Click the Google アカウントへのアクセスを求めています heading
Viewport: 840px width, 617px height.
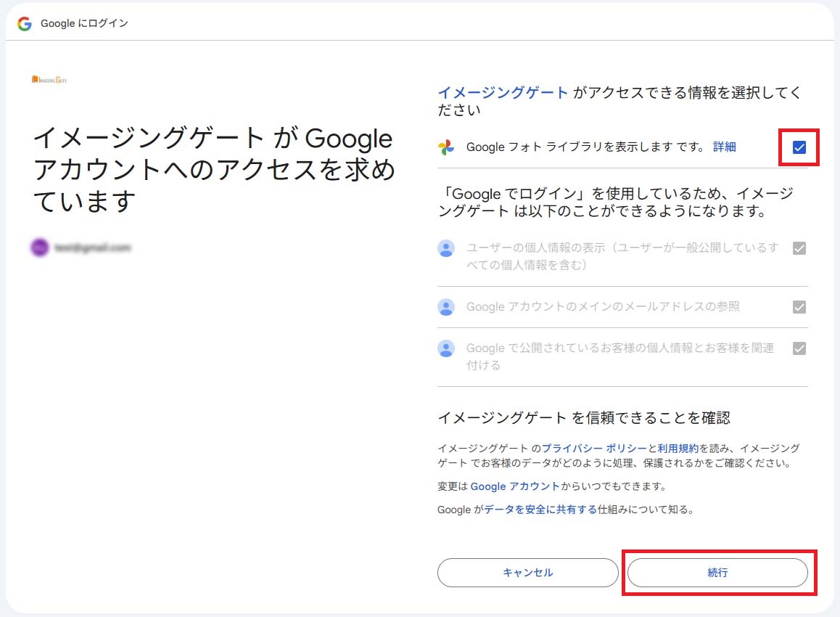[x=214, y=169]
